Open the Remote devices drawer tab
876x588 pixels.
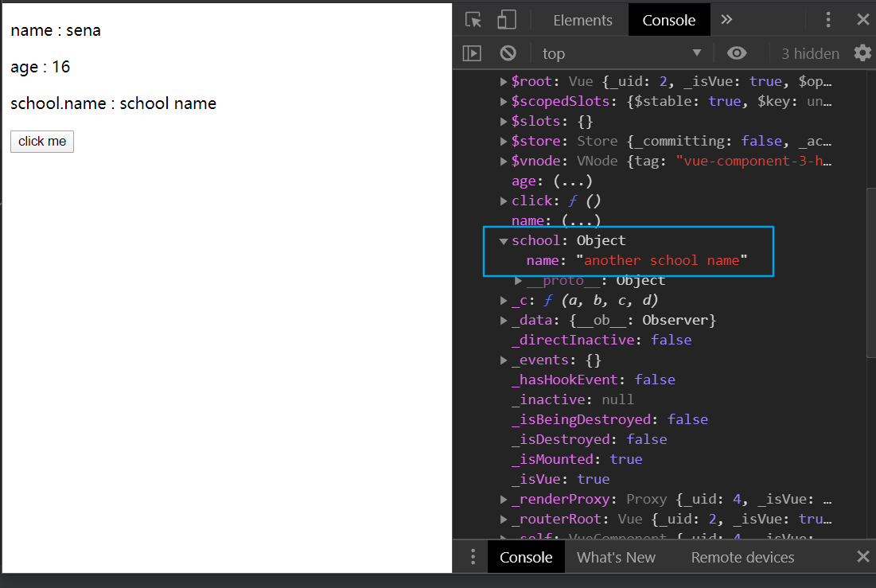(x=742, y=557)
